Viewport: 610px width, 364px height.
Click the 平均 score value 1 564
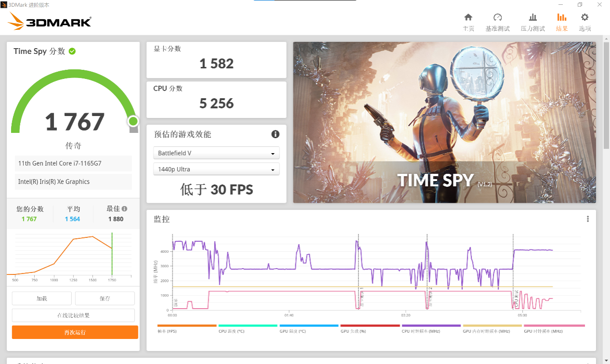point(73,219)
